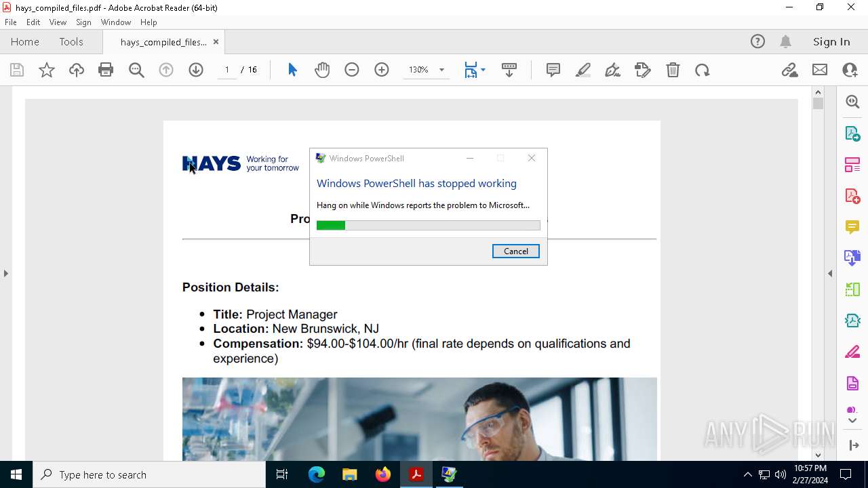
Task: Select the arrow selection tool
Action: coord(292,70)
